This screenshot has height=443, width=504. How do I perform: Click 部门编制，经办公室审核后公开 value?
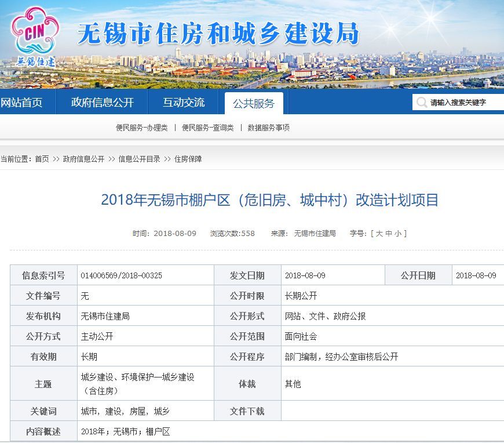tap(341, 357)
